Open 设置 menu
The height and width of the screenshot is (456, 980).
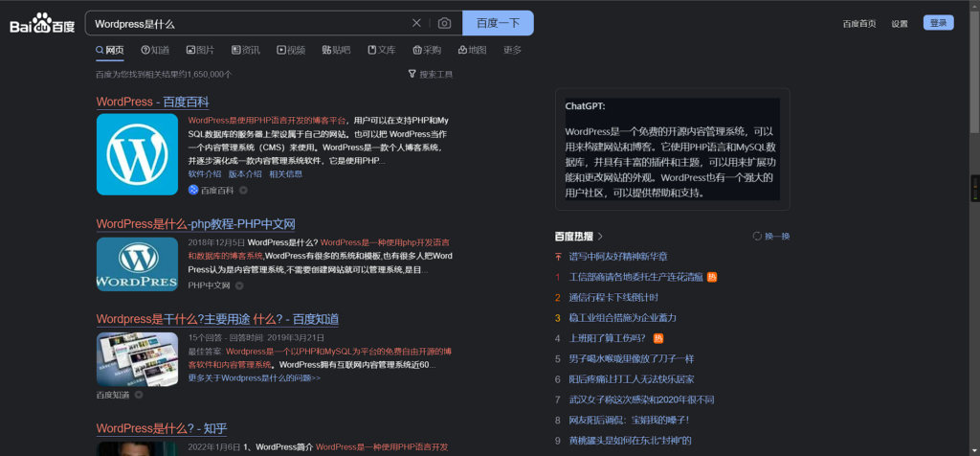[x=900, y=24]
